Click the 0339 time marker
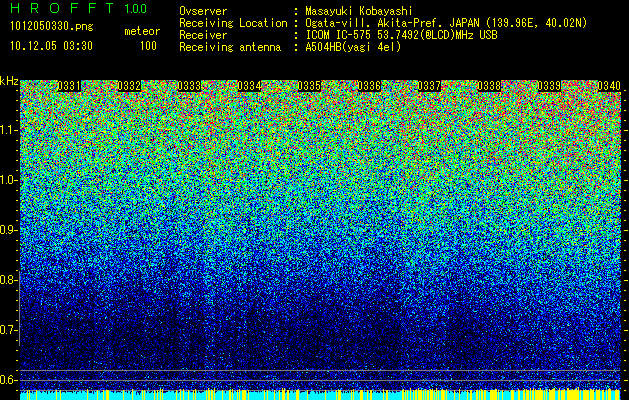Screen dimensions: 629x400 click(549, 86)
